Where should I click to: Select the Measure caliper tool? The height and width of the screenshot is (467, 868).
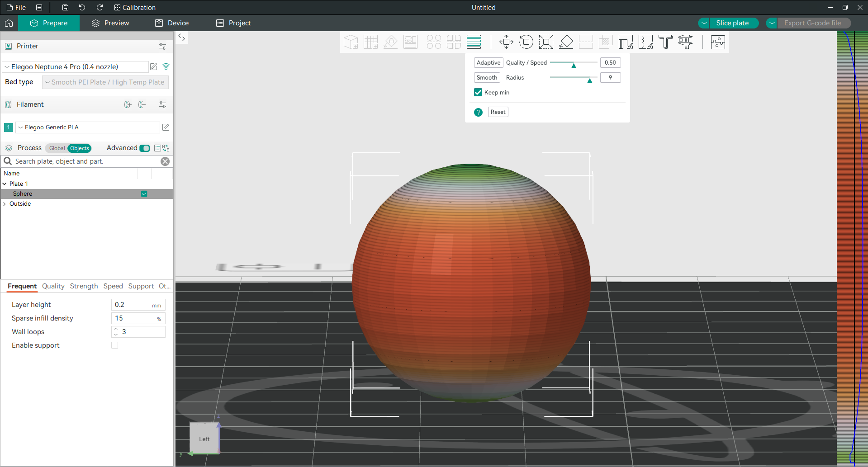(x=685, y=42)
